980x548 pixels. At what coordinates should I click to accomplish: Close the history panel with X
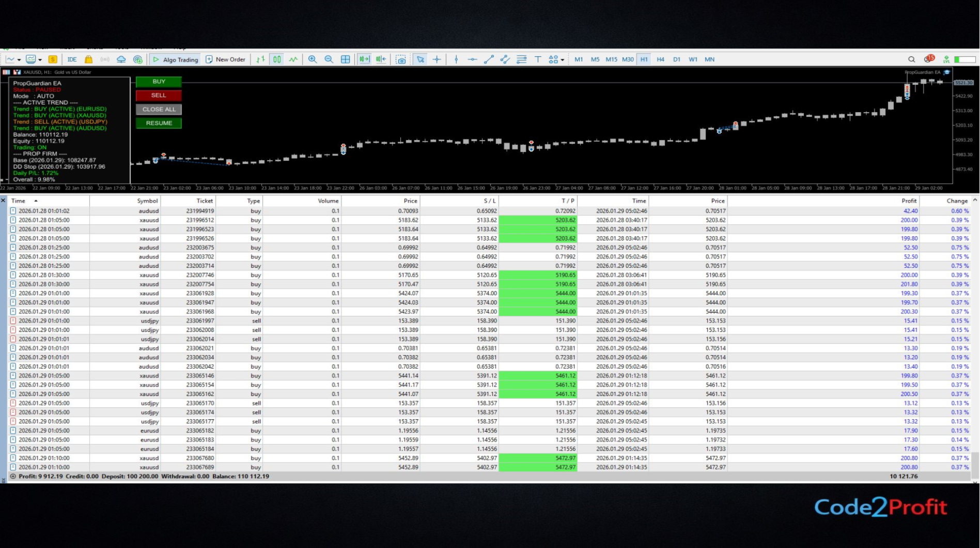point(3,201)
